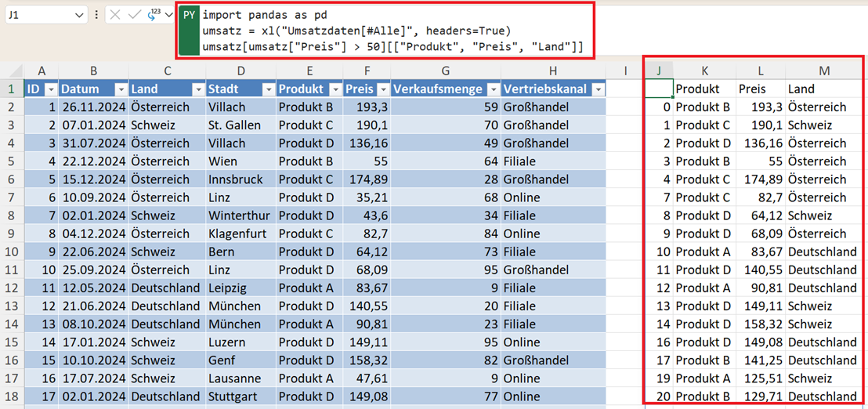
Task: Open the Name Box dropdown arrow
Action: click(x=79, y=15)
